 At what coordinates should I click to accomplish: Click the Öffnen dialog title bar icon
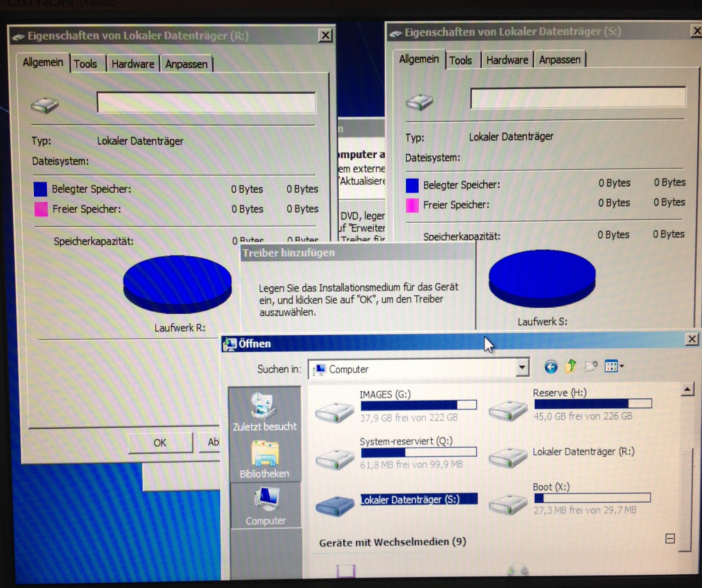click(230, 344)
